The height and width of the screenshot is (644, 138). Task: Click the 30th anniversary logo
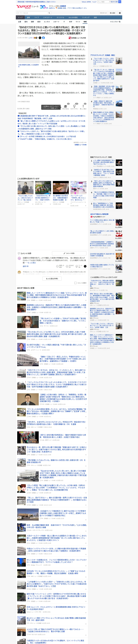coord(44,7)
